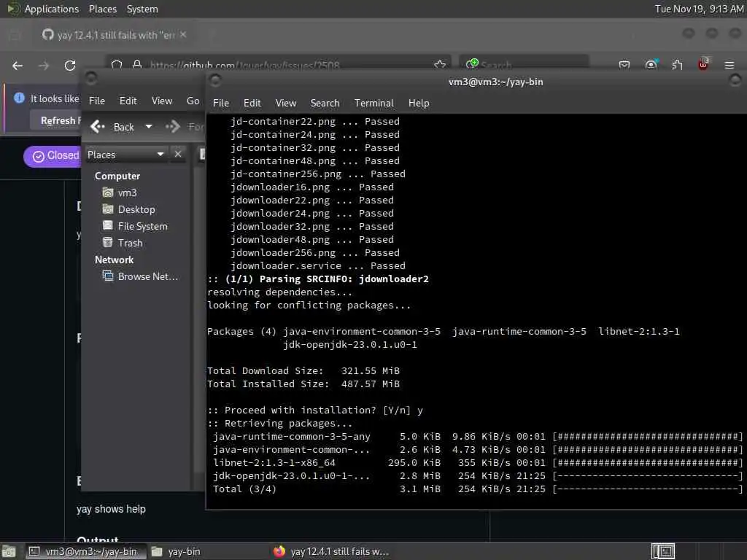Open the uBlock Origin extension icon
Image resolution: width=747 pixels, height=560 pixels.
pyautogui.click(x=703, y=64)
